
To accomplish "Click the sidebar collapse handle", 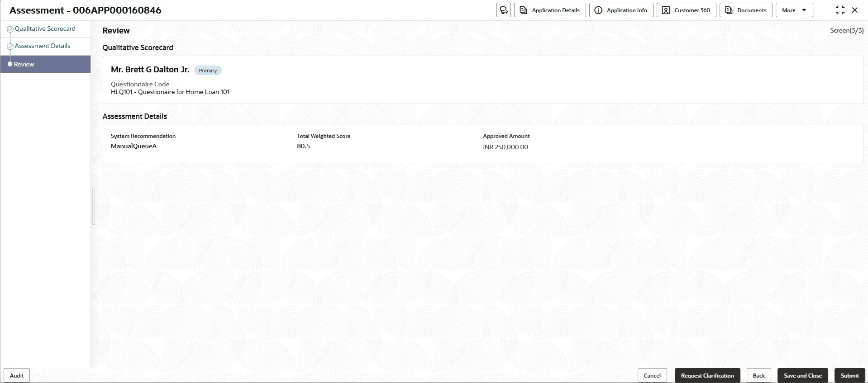I will [x=94, y=206].
